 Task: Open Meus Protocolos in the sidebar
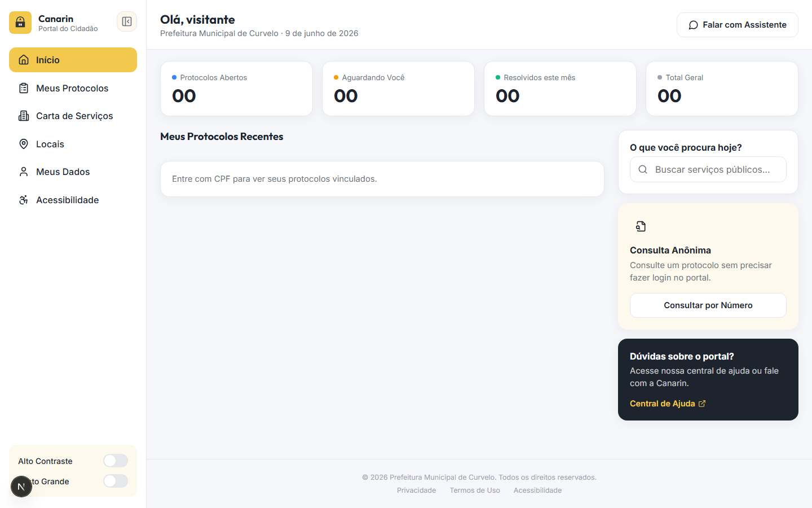tap(73, 88)
